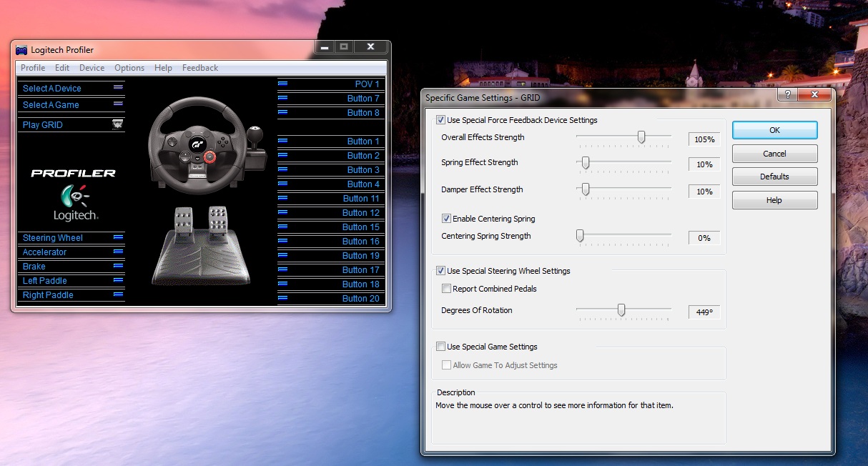Toggle Enable Centering Spring checkbox
Image resolution: width=868 pixels, height=466 pixels.
click(446, 219)
